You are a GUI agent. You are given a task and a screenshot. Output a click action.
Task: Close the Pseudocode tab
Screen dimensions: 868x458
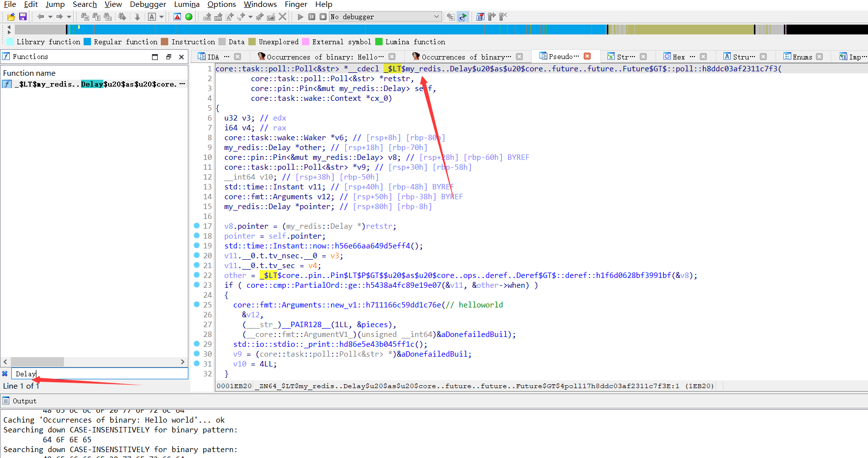point(587,56)
